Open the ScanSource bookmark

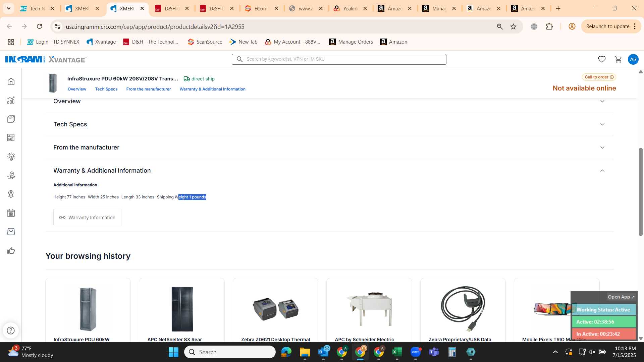(205, 42)
